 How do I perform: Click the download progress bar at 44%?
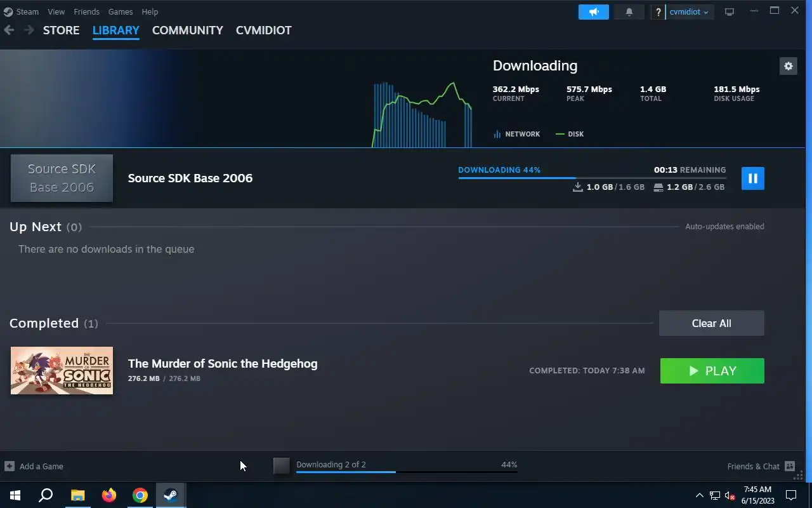click(592, 178)
